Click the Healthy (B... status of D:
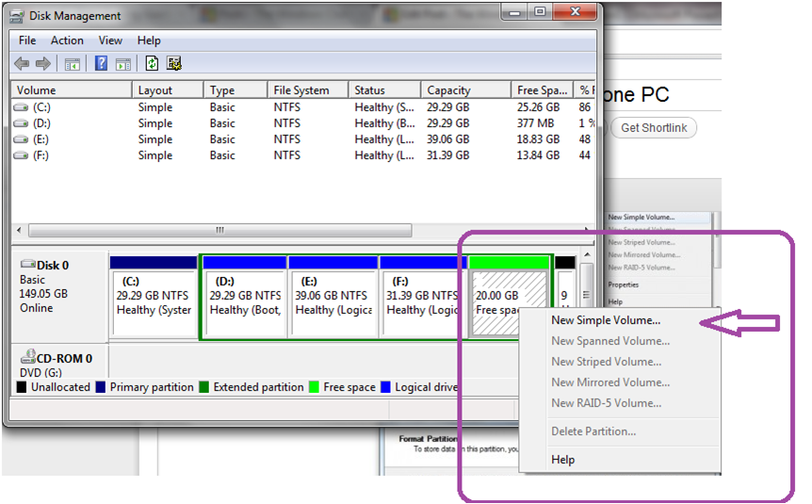Image resolution: width=812 pixels, height=504 pixels. click(384, 123)
